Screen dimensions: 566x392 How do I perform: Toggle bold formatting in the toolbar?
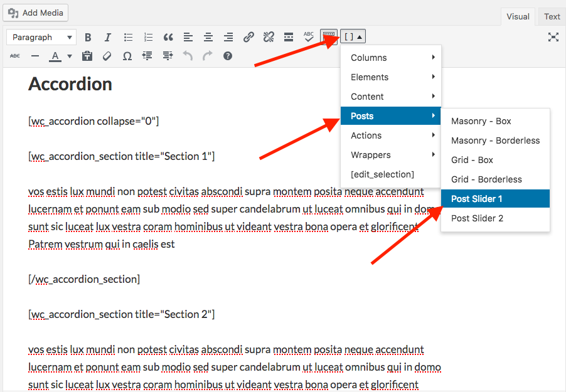[88, 37]
